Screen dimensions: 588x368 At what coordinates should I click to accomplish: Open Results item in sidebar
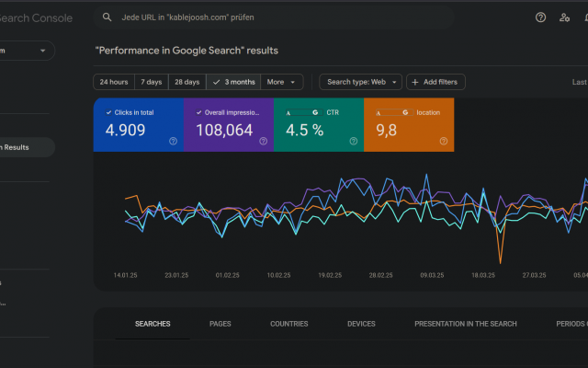[x=27, y=147]
